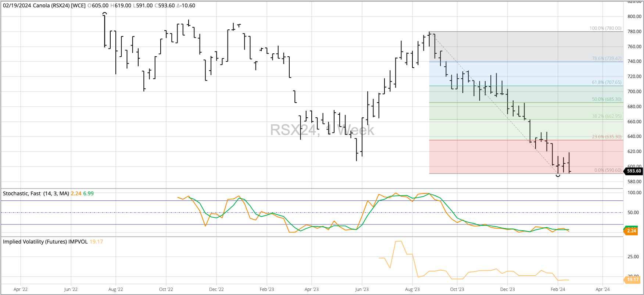This screenshot has width=644, height=295.
Task: Select the Implied Volatility (Futures) IMPVOL label
Action: (x=45, y=242)
